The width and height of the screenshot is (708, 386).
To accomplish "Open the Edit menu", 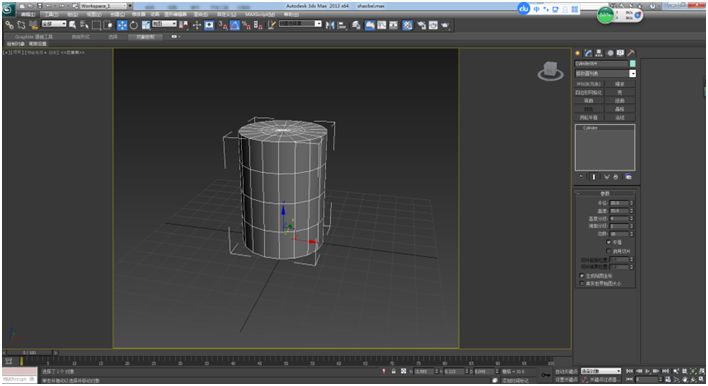I will click(28, 14).
